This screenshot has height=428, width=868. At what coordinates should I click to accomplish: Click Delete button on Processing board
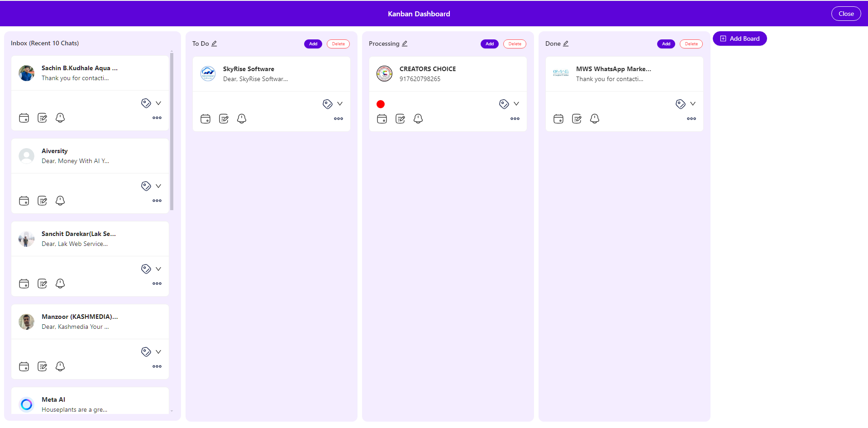pyautogui.click(x=515, y=44)
